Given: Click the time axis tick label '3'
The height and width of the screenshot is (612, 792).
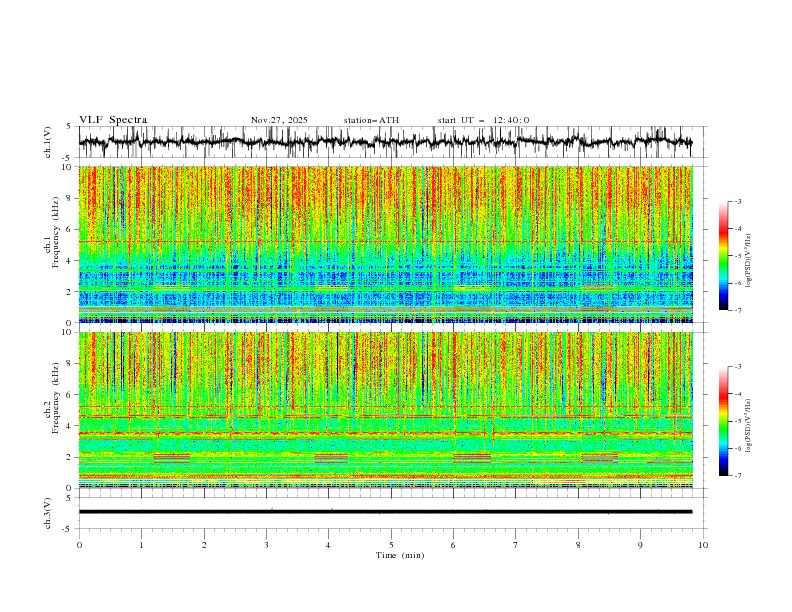Looking at the screenshot, I should click(266, 545).
